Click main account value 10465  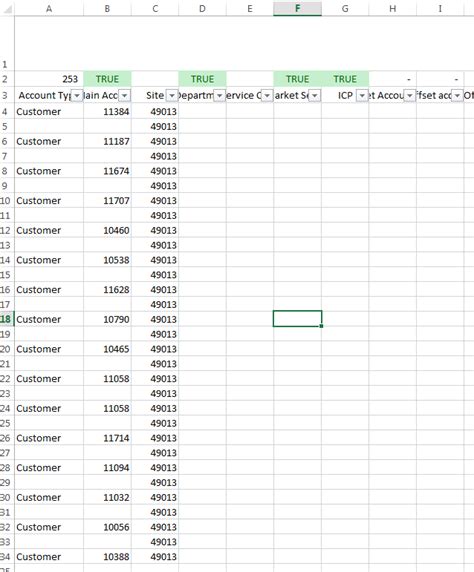click(x=116, y=349)
